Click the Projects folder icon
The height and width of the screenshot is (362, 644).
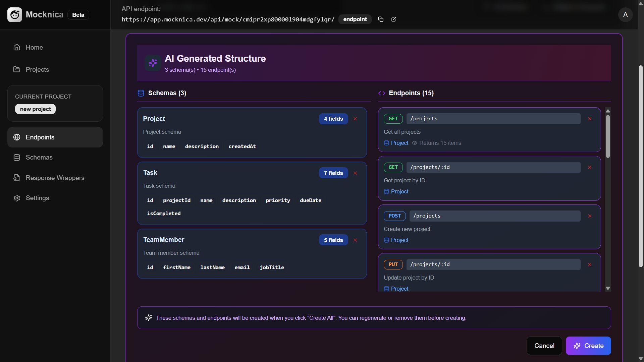pos(17,69)
